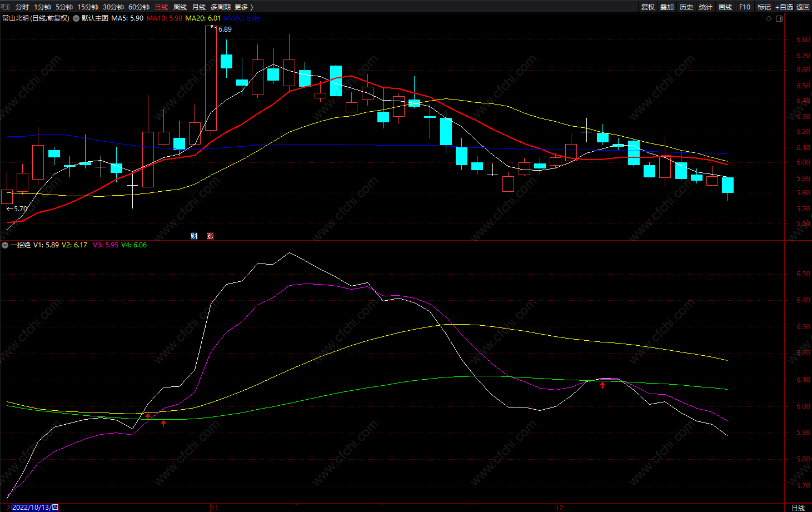Screen dimensions: 812x512
Task: Click the blue 财 financial marker icon
Action: 194,236
